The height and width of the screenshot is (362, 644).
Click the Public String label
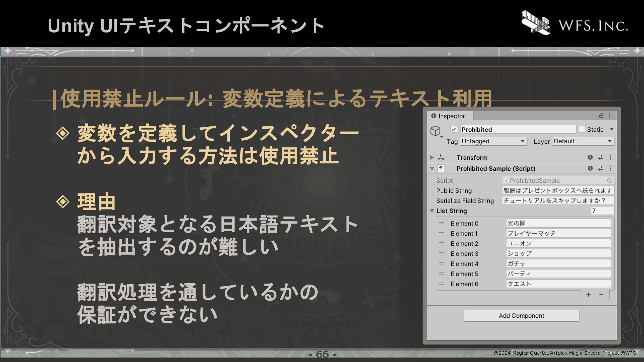454,191
